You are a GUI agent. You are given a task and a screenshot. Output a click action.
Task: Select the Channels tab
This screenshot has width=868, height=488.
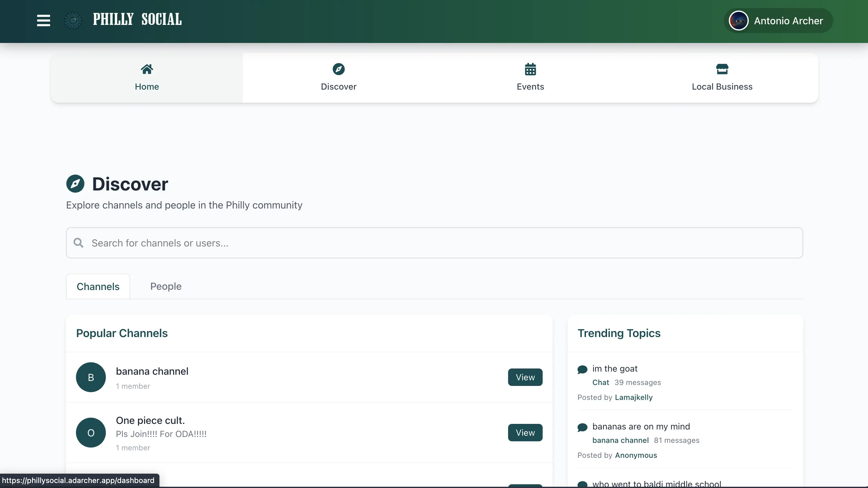click(98, 287)
